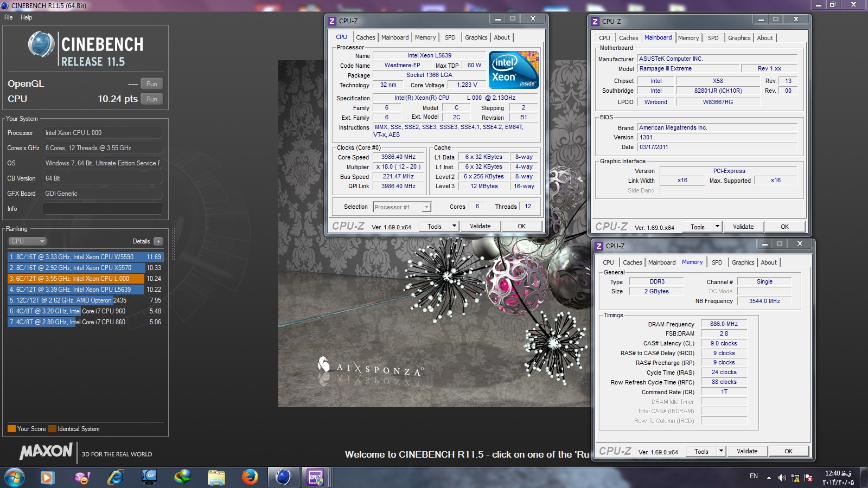Viewport: 868px width, 488px height.
Task: Click Tools button in CPU-Z Memory window
Action: point(701,451)
